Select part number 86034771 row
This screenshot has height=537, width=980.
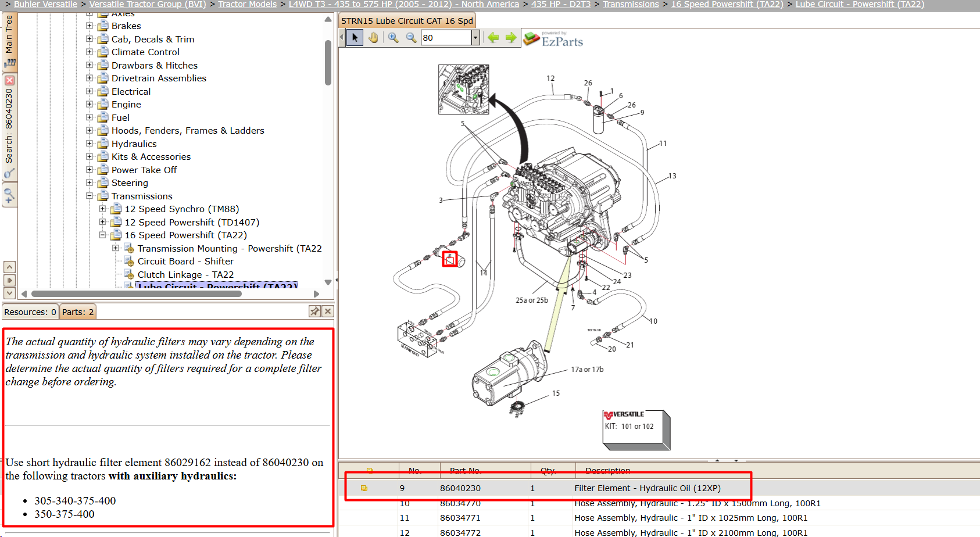[659, 518]
